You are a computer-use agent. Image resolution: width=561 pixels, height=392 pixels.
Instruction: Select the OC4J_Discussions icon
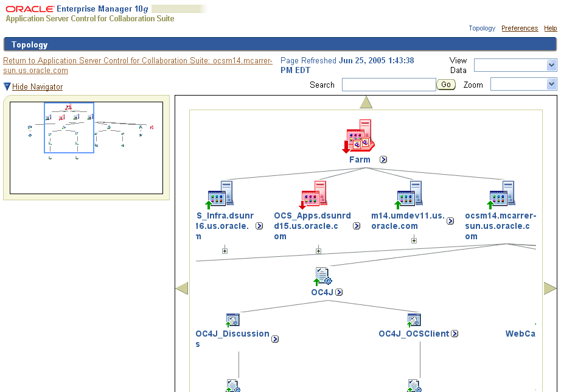[233, 319]
